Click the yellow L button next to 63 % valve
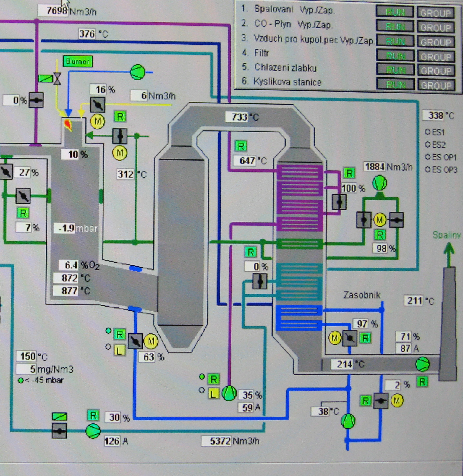This screenshot has height=476, width=463. click(x=119, y=351)
